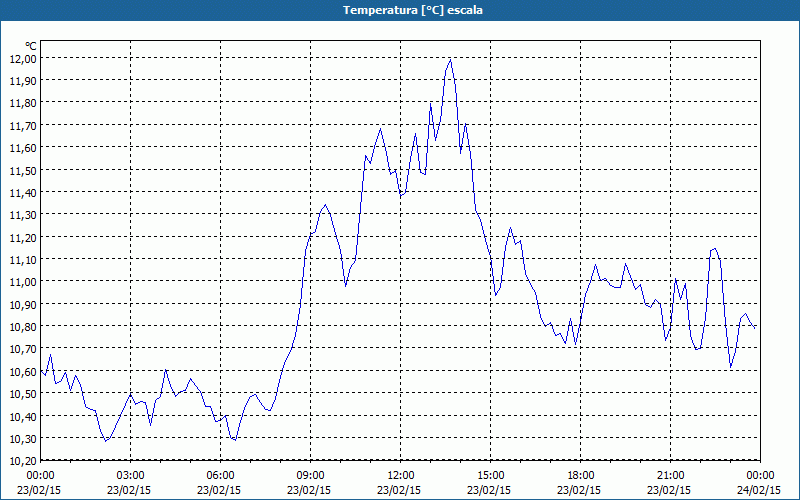Select the 11,00 y-axis label
Viewport: 800px width, 500px height.
point(23,282)
